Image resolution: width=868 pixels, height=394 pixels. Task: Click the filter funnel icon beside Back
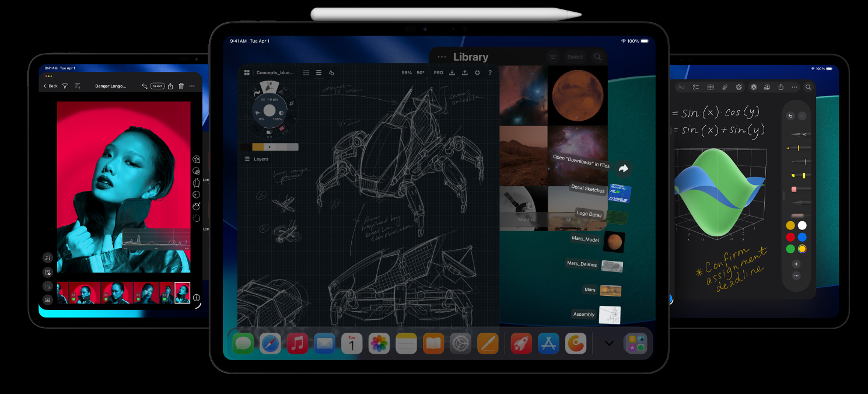coord(65,86)
